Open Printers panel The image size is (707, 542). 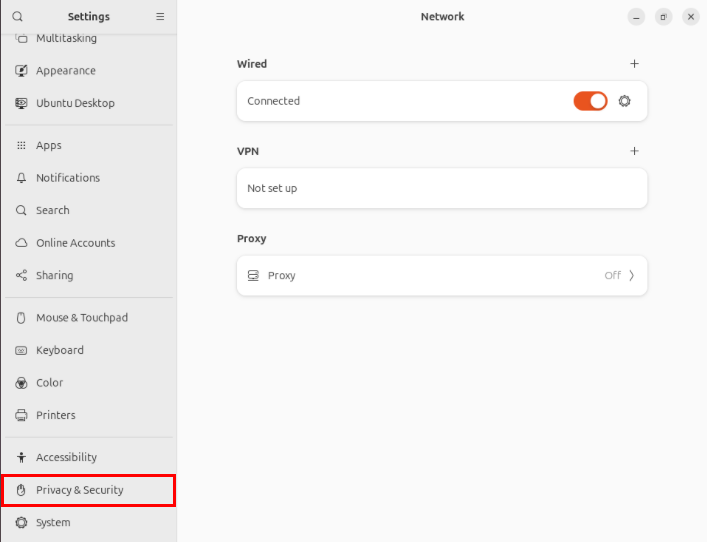click(x=89, y=415)
